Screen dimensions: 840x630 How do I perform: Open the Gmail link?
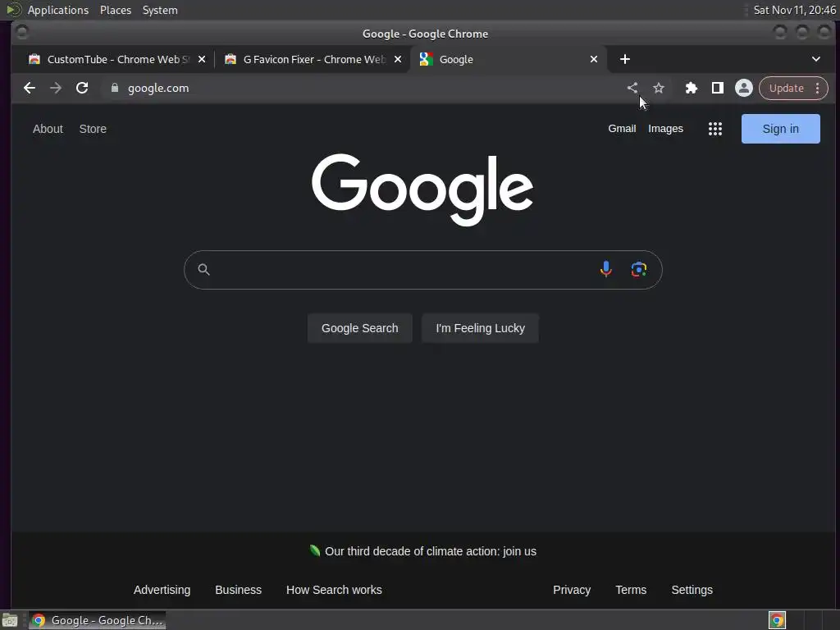(622, 129)
